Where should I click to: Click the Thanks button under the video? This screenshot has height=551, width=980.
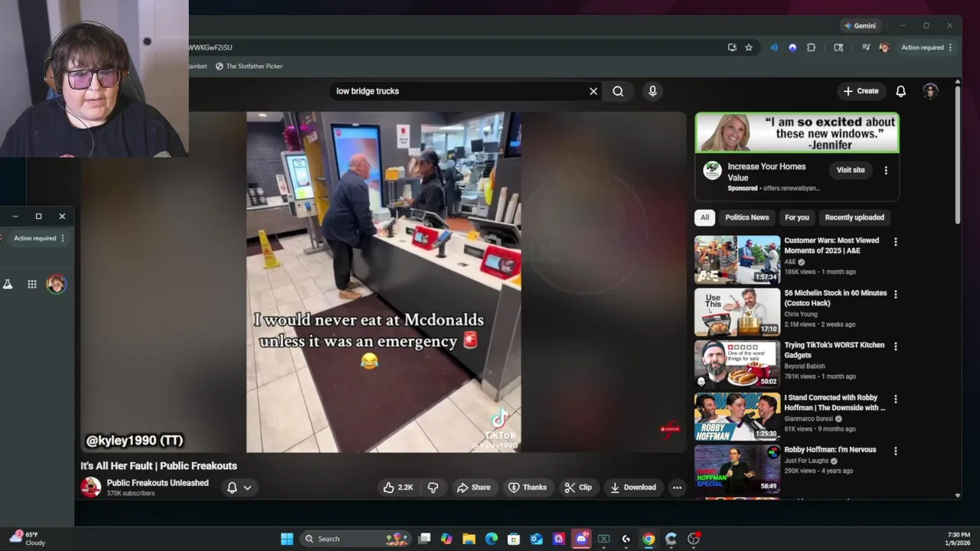[528, 487]
